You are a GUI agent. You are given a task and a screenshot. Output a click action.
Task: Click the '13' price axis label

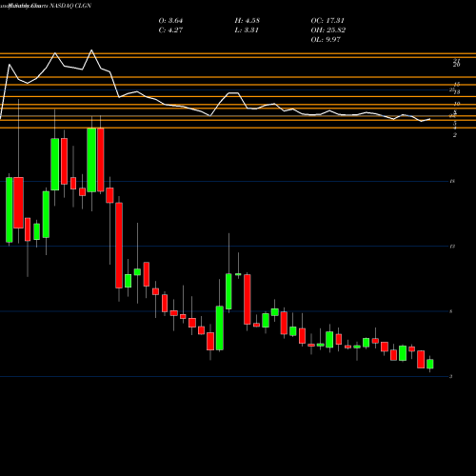click(452, 247)
